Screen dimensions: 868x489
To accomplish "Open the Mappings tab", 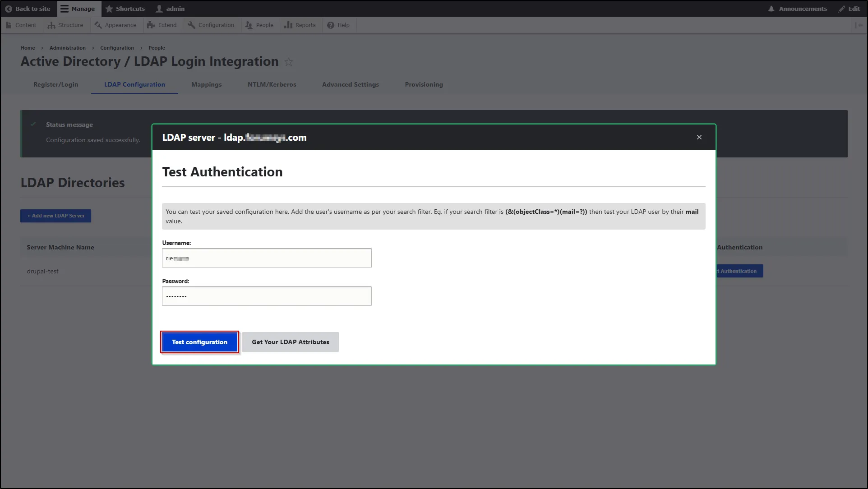I will (206, 84).
